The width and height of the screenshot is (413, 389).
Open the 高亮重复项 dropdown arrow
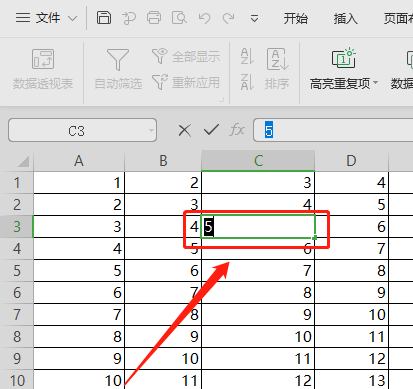[376, 82]
